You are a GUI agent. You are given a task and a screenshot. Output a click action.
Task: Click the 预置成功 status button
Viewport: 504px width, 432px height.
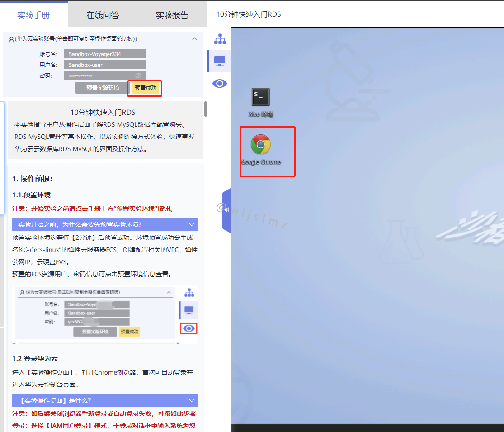(x=145, y=88)
